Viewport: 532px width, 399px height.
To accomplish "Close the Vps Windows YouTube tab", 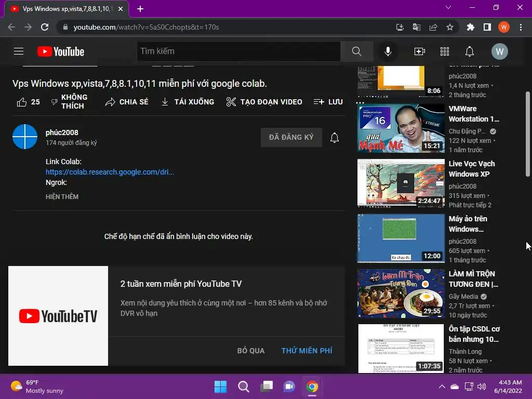I will 121,9.
